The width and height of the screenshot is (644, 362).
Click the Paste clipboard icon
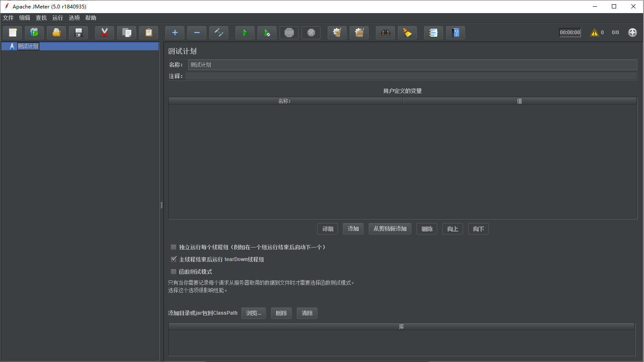tap(148, 33)
